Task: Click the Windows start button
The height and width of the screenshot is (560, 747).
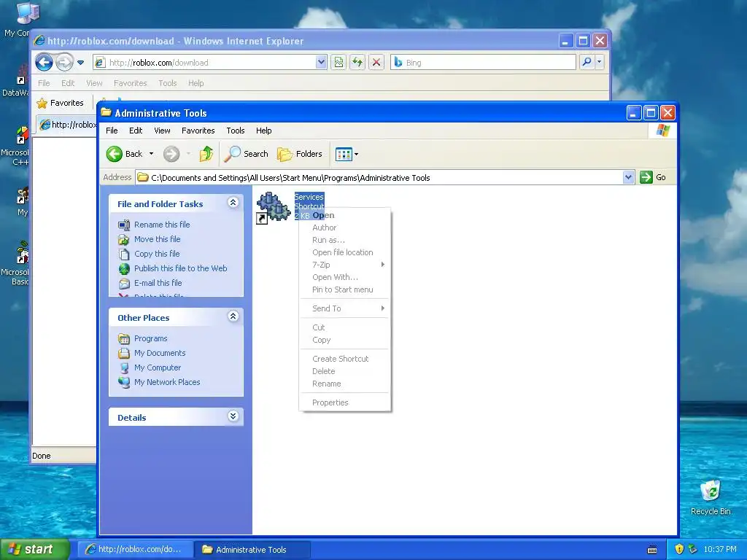Action: (34, 550)
